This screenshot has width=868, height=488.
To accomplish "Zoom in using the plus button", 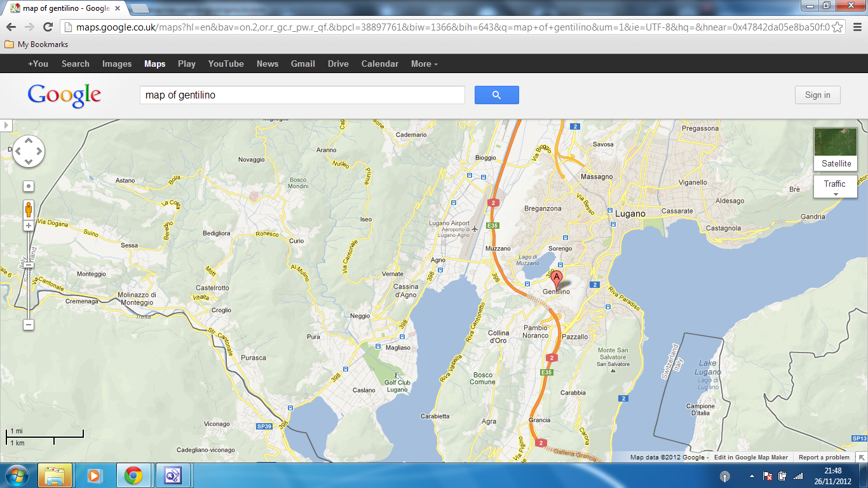I will (x=29, y=226).
